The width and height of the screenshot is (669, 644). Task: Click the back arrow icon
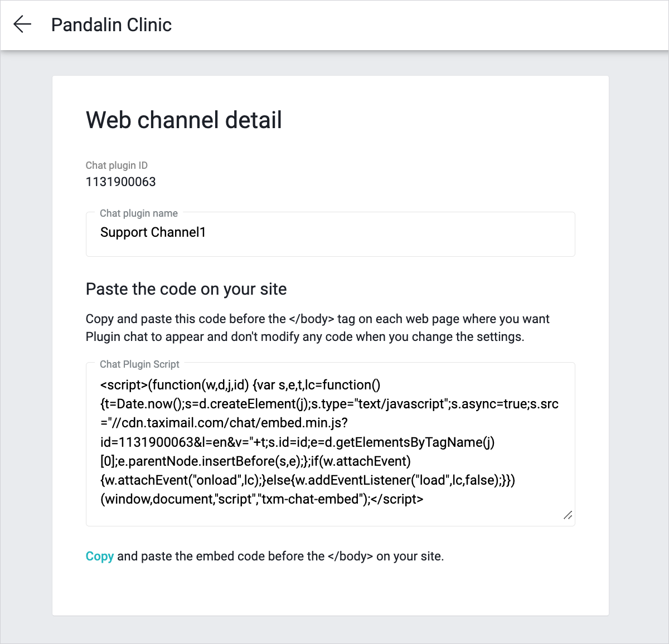pyautogui.click(x=22, y=25)
